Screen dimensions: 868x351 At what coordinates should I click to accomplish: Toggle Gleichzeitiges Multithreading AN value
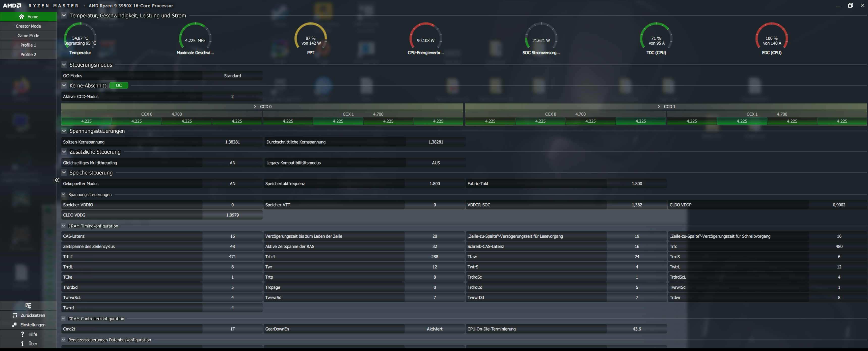232,163
